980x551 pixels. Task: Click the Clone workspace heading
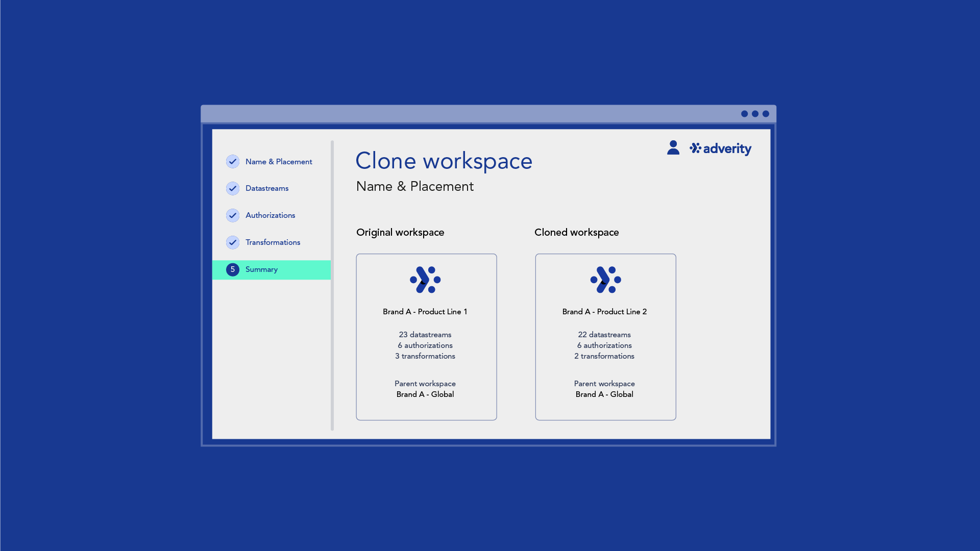point(444,161)
